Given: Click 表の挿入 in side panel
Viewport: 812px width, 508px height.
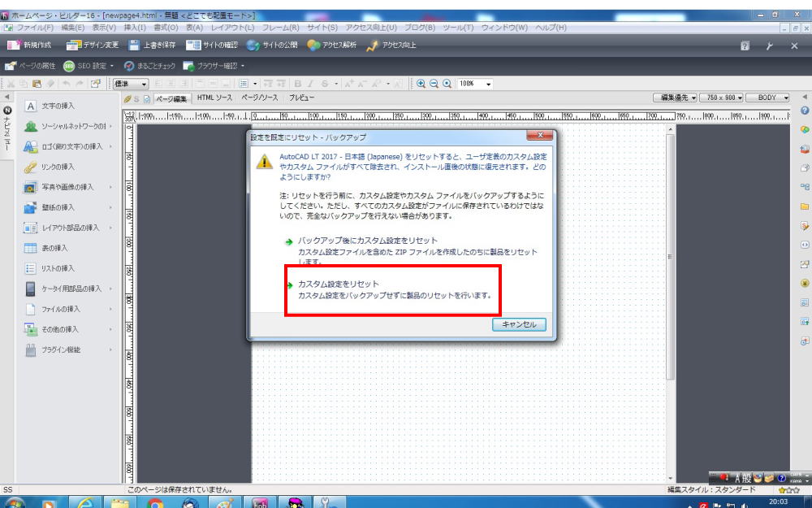Looking at the screenshot, I should click(54, 248).
